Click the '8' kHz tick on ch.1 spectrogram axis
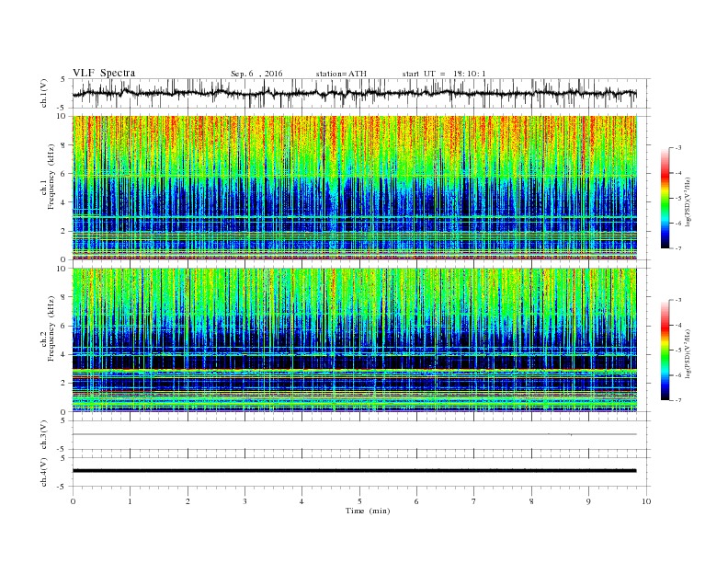 click(63, 145)
